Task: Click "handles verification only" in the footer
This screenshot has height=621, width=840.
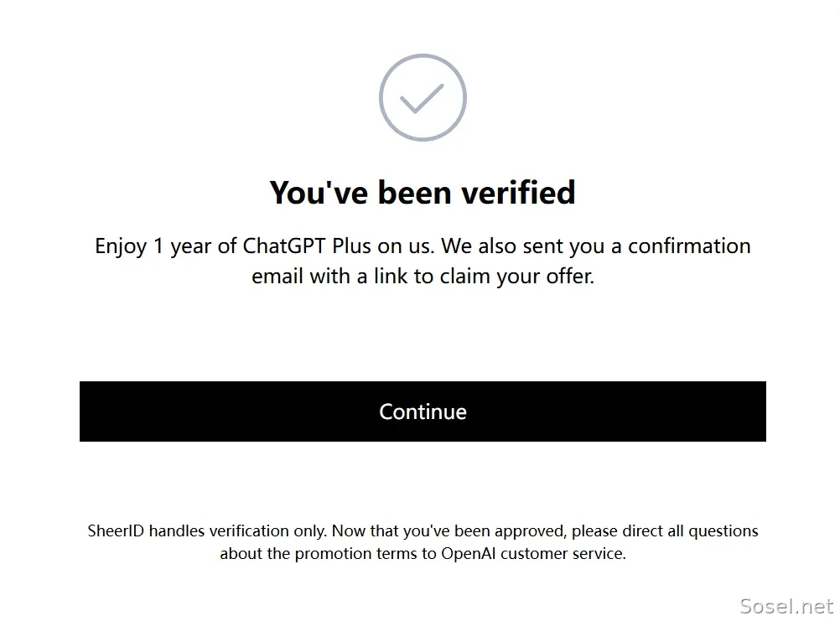Action: click(237, 530)
